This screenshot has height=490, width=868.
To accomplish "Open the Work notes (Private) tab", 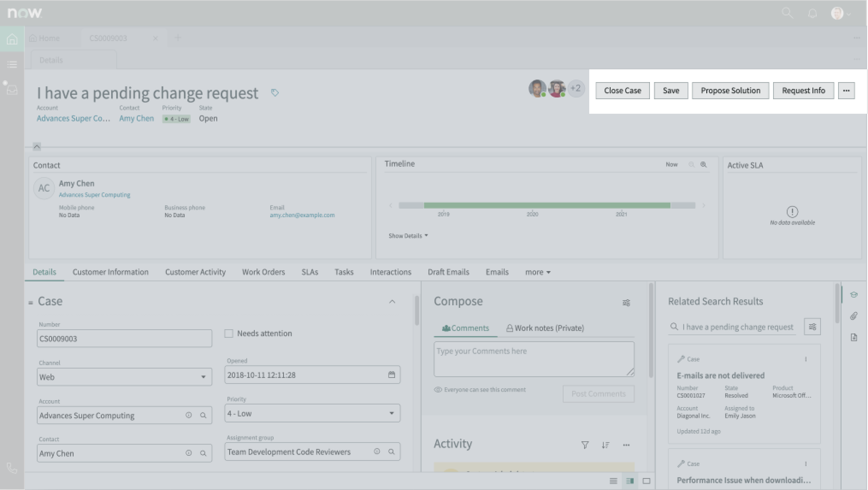I will [x=545, y=328].
